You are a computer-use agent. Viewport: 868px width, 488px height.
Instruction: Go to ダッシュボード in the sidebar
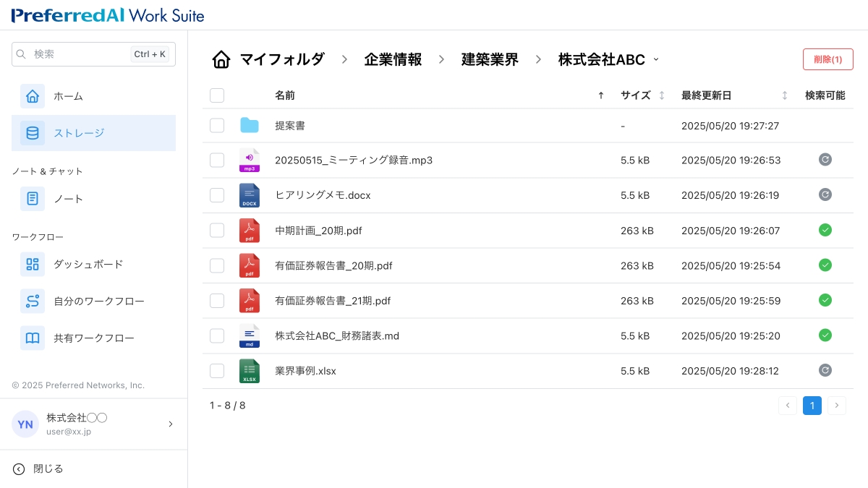88,265
